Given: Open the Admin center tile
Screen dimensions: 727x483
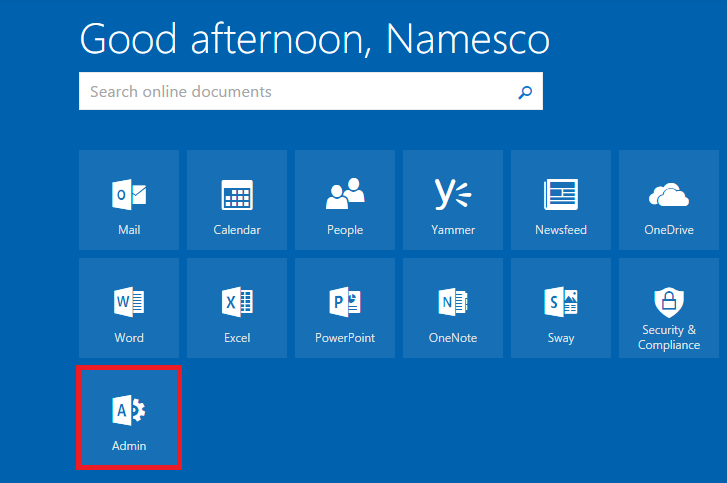Looking at the screenshot, I should [x=129, y=417].
